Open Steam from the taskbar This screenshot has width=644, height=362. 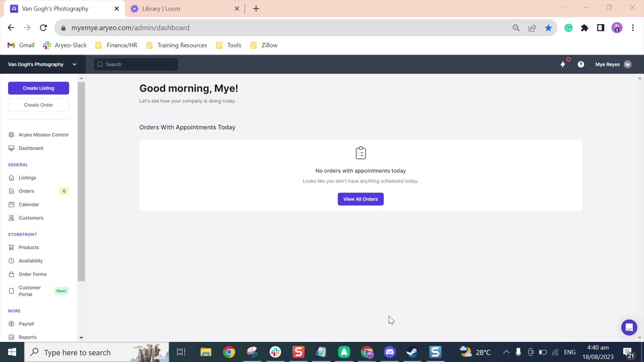pos(412,352)
